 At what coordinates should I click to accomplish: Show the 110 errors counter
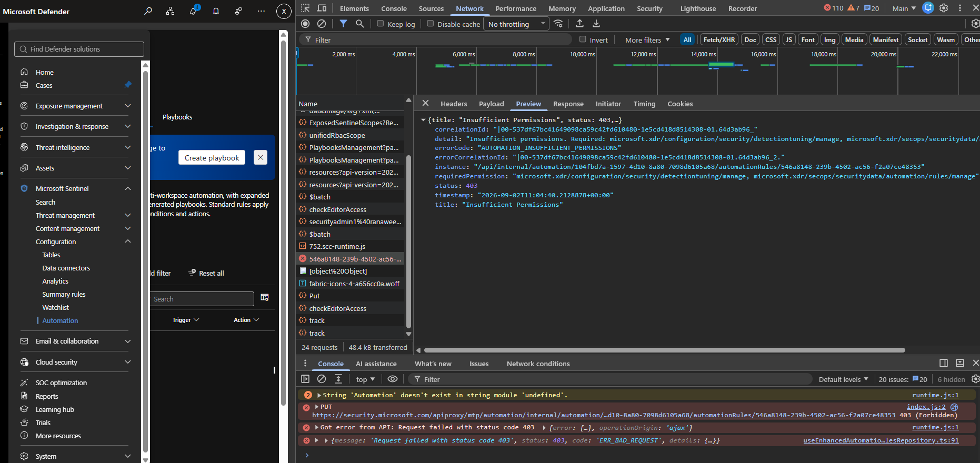tap(834, 8)
